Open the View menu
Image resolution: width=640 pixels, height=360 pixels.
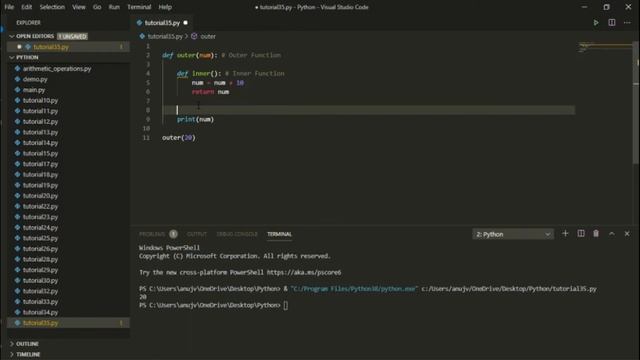point(79,7)
